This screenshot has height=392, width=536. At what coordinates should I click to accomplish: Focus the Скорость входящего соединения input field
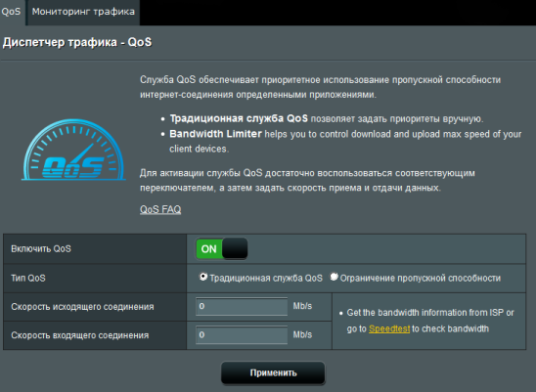click(x=242, y=335)
